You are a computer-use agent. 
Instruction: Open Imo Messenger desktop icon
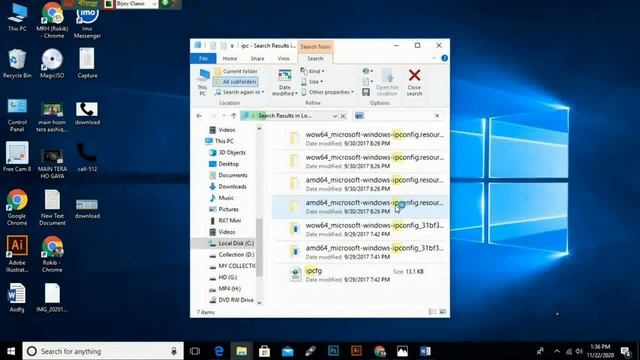87,22
